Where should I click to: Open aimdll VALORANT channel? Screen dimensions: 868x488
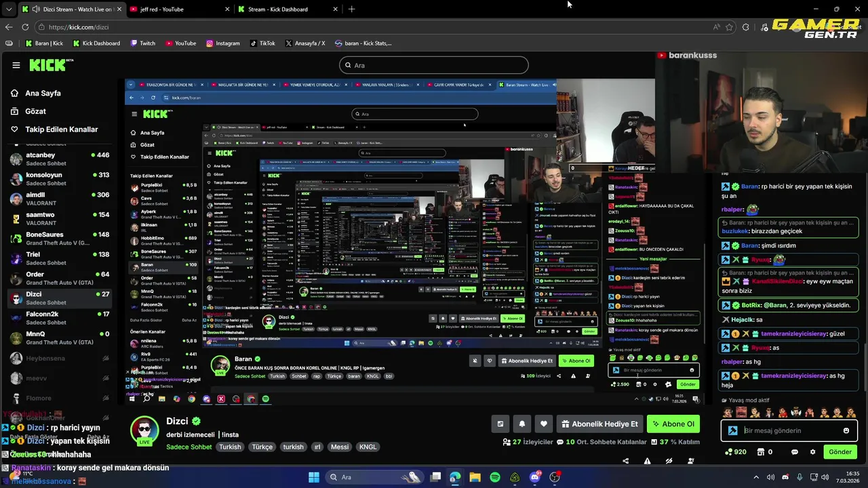60,199
